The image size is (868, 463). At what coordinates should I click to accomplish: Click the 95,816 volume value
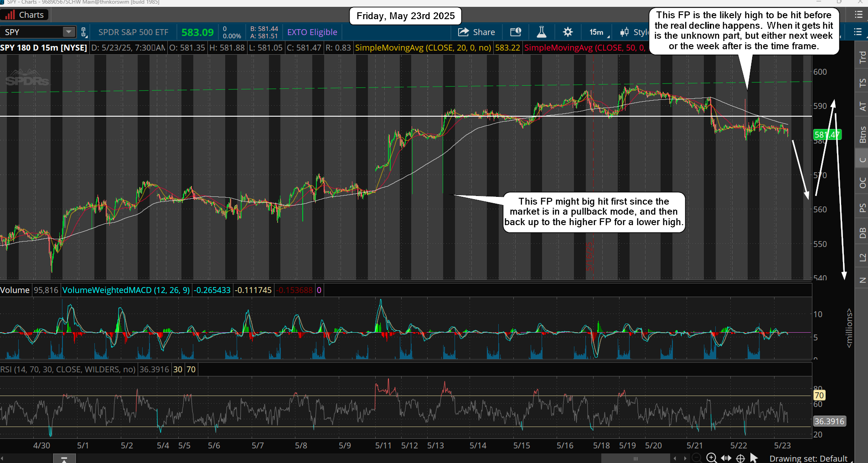click(x=46, y=290)
